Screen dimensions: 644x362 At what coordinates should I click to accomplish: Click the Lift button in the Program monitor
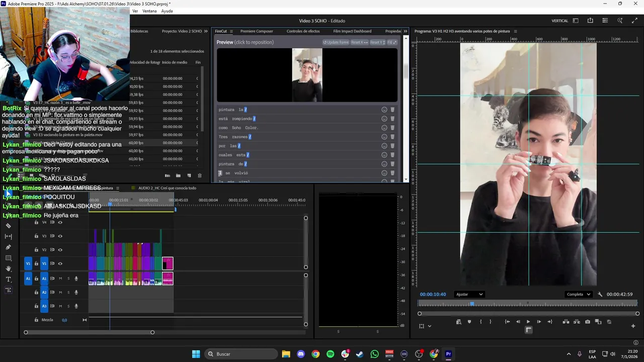point(566,322)
